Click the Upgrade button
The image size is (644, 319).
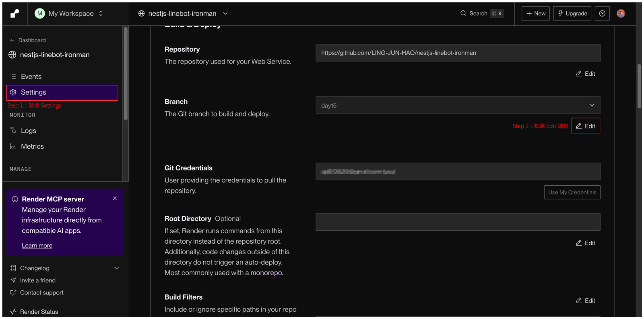pos(572,13)
